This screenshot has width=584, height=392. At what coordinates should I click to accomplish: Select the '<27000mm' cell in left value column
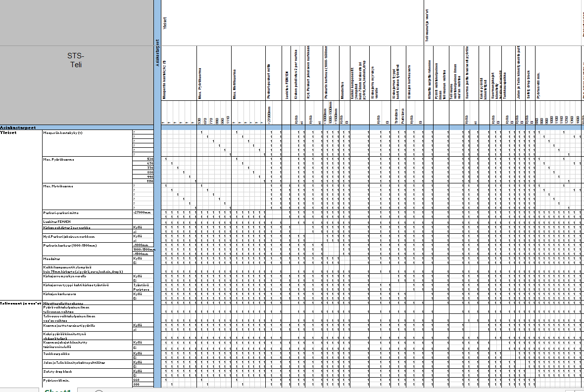pyautogui.click(x=143, y=213)
